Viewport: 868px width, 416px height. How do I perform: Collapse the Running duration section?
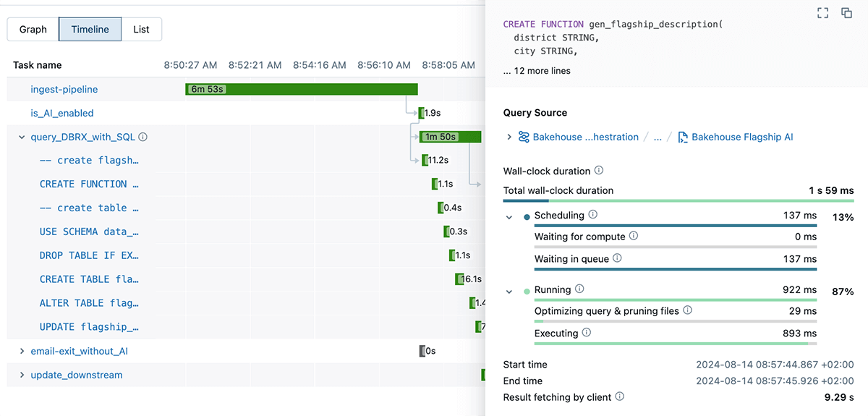509,292
